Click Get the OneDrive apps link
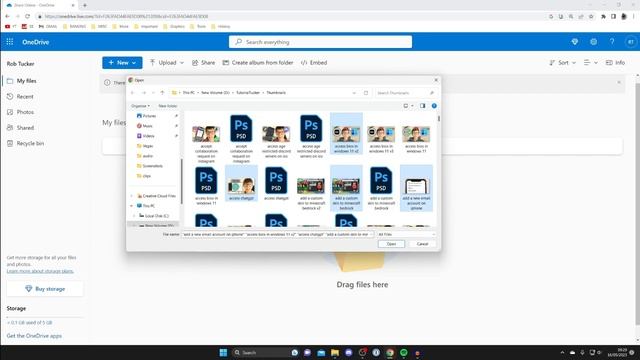This screenshot has width=640, height=360. (x=34, y=336)
